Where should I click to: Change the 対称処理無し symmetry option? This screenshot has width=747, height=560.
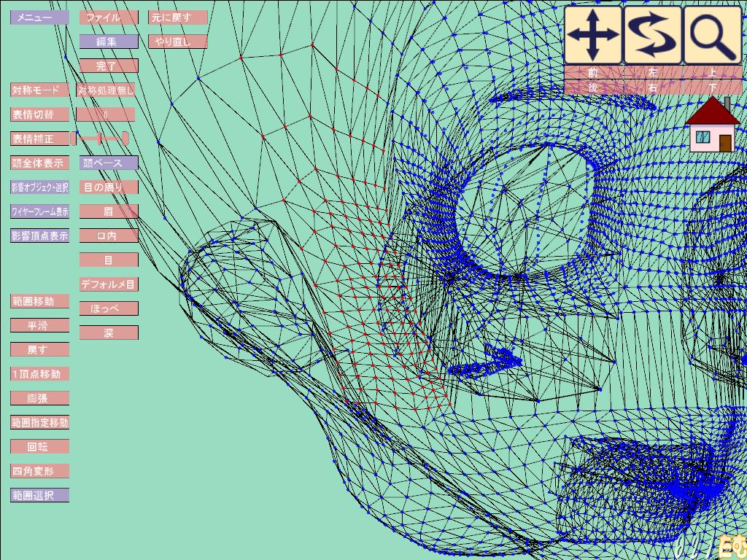(x=106, y=90)
